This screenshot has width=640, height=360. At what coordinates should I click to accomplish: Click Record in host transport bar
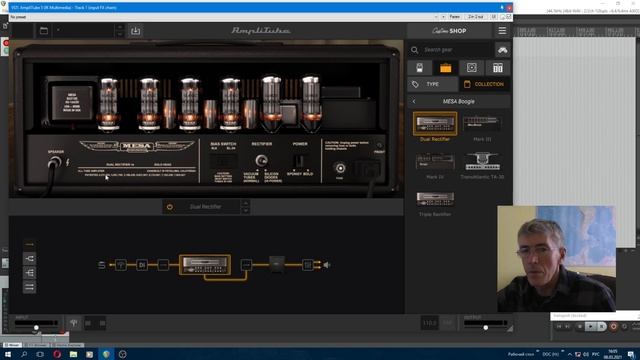(x=613, y=327)
